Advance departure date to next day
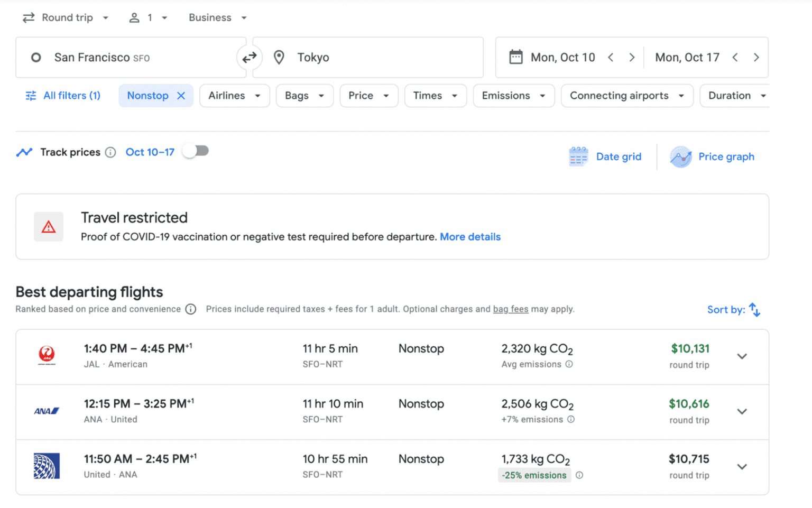 632,57
